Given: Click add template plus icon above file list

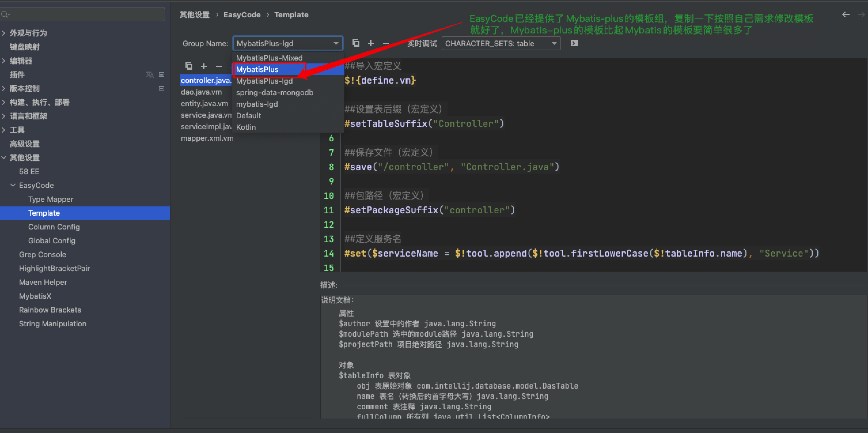Looking at the screenshot, I should coord(204,66).
